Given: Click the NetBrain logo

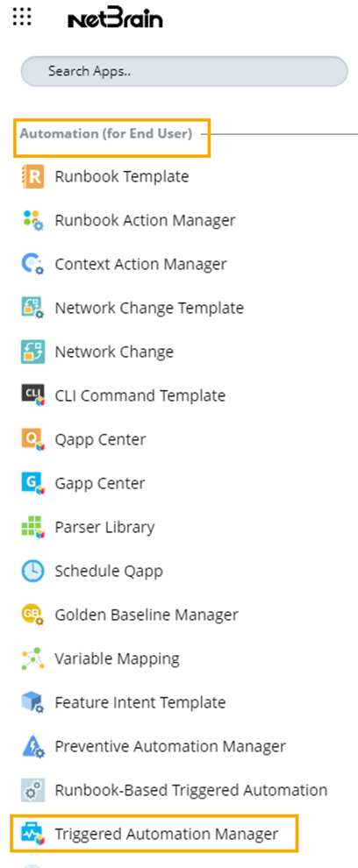Looking at the screenshot, I should (115, 18).
